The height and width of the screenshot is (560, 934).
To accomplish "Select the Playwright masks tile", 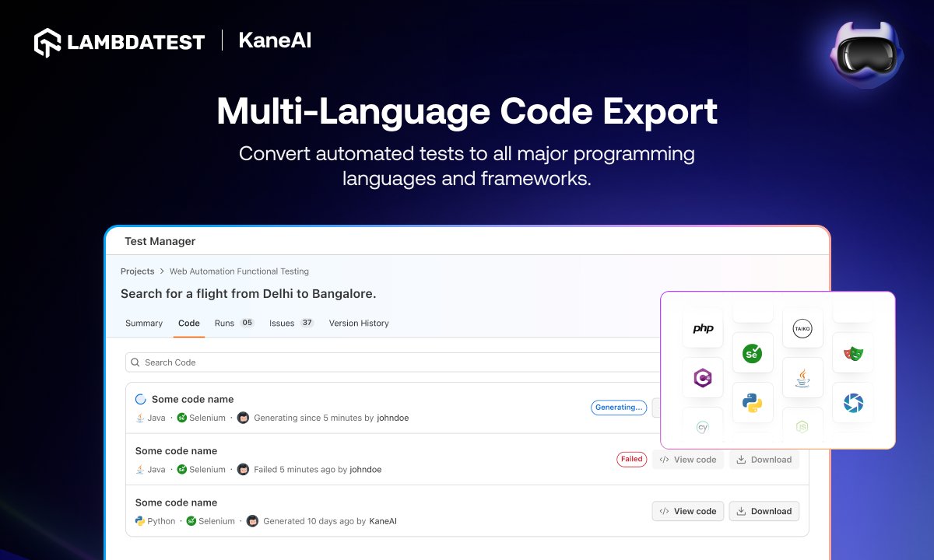I will (x=853, y=353).
